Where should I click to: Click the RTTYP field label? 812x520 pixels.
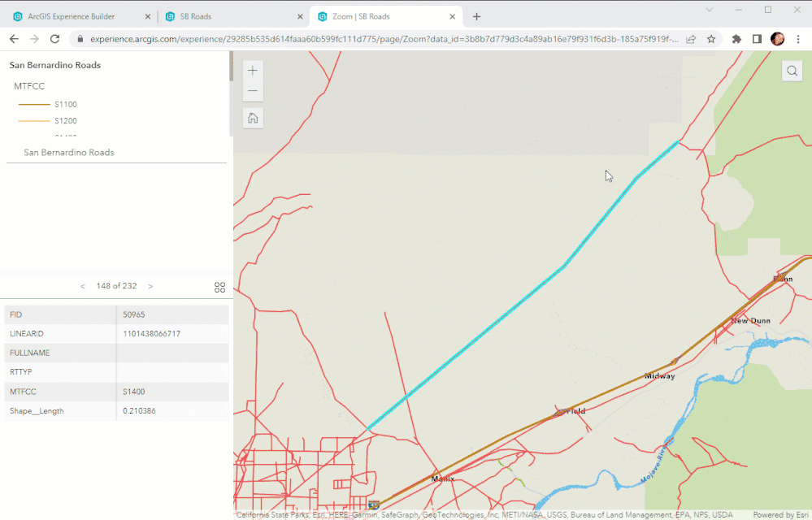click(20, 372)
